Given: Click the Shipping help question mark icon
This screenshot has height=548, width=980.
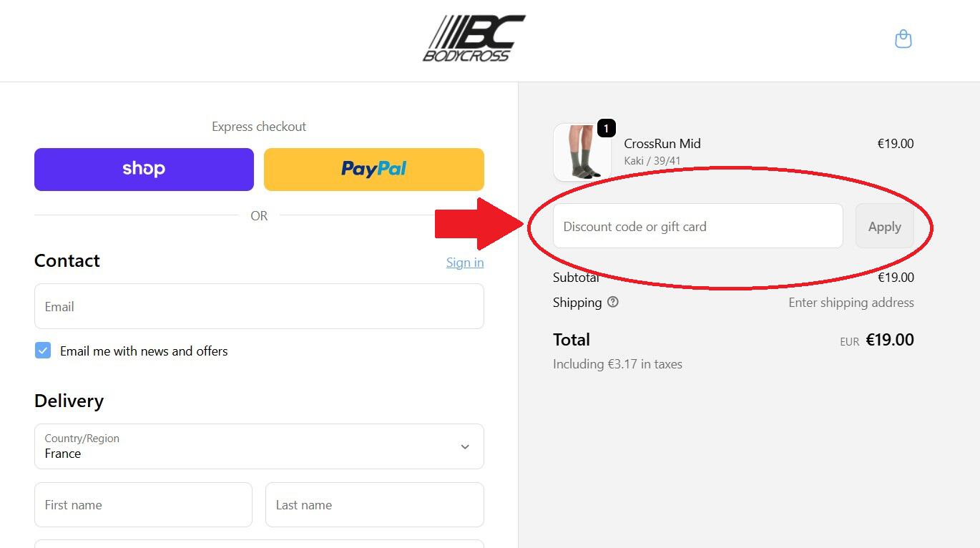Looking at the screenshot, I should pyautogui.click(x=613, y=302).
